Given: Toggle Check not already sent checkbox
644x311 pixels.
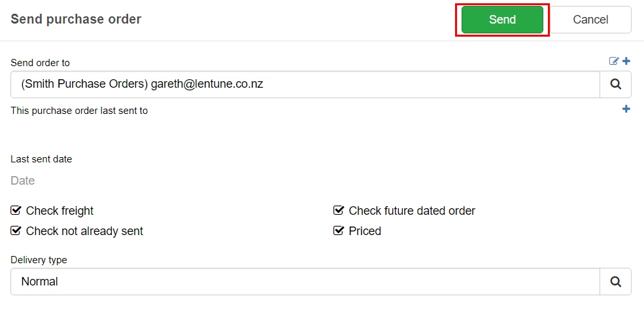Looking at the screenshot, I should click(16, 230).
